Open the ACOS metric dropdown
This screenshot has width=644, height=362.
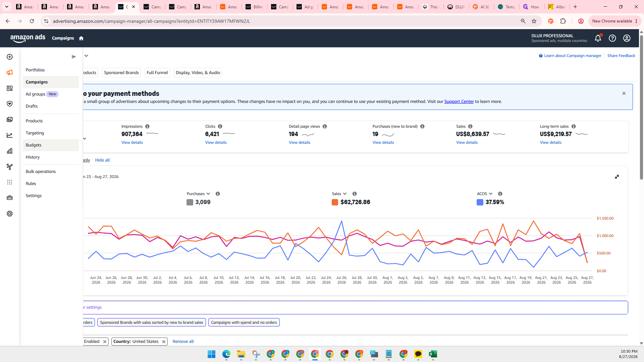coord(485,194)
